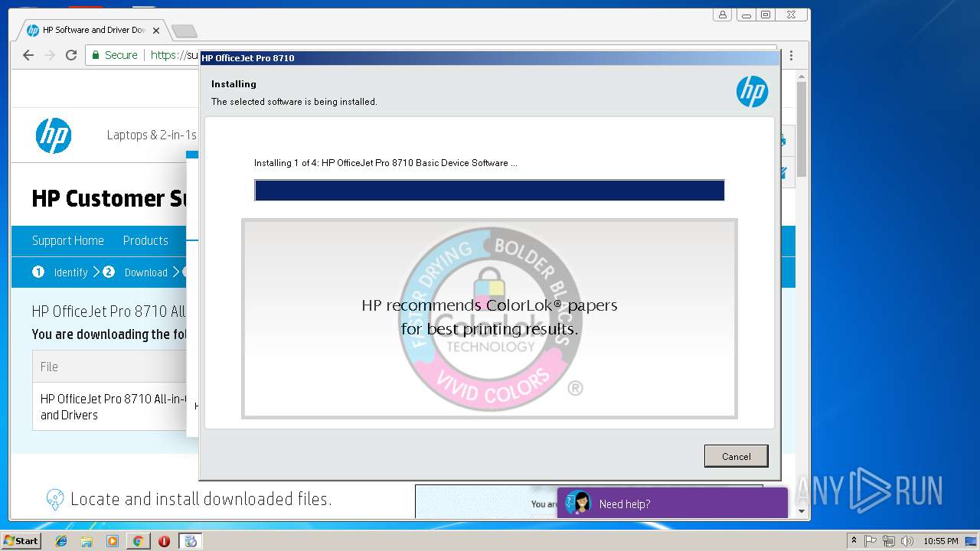Cancel the HP OfficeJet installation

[x=736, y=456]
